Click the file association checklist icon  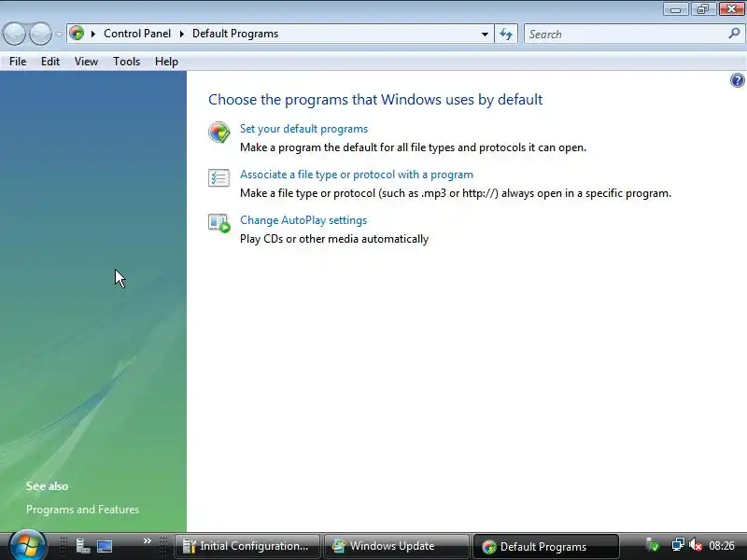(x=219, y=177)
